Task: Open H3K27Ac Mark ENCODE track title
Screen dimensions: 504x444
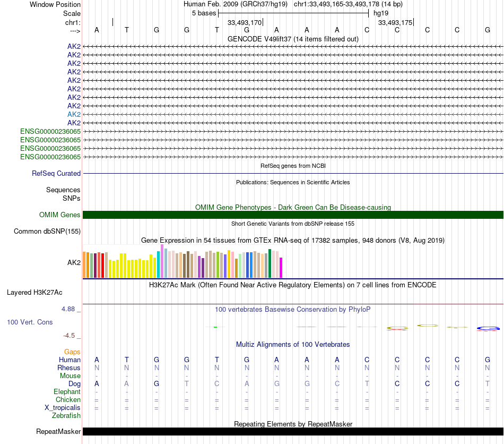Action: tap(293, 285)
